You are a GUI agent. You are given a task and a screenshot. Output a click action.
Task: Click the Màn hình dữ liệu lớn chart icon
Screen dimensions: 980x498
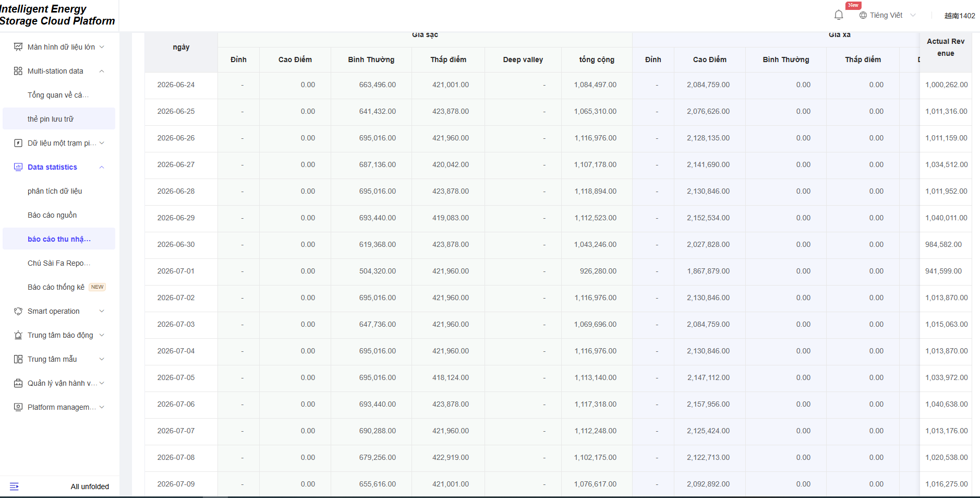point(18,47)
